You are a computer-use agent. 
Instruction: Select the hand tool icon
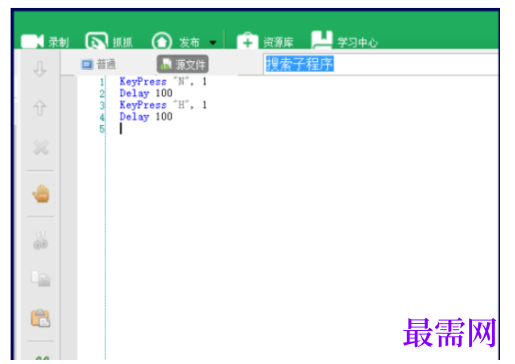tap(41, 194)
